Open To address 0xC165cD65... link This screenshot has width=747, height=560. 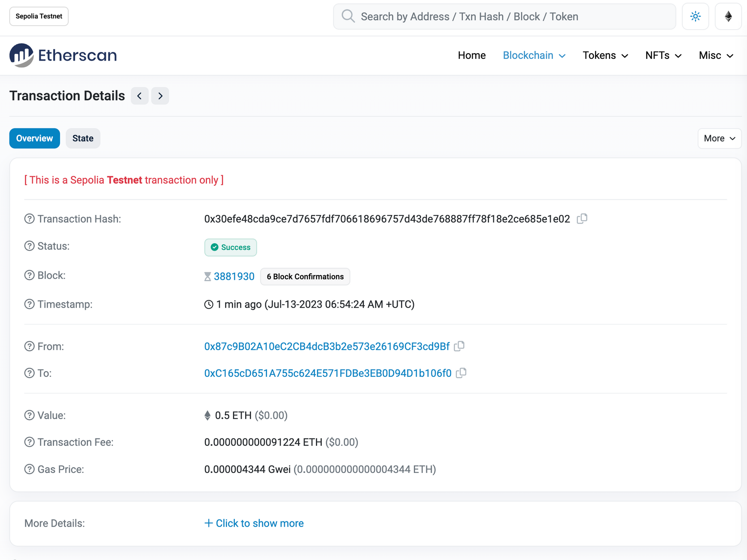click(x=328, y=373)
